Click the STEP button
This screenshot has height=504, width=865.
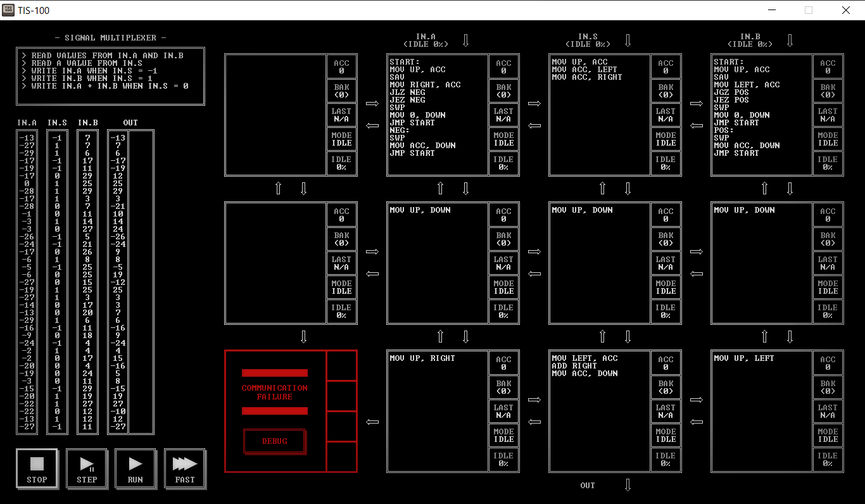pyautogui.click(x=87, y=469)
